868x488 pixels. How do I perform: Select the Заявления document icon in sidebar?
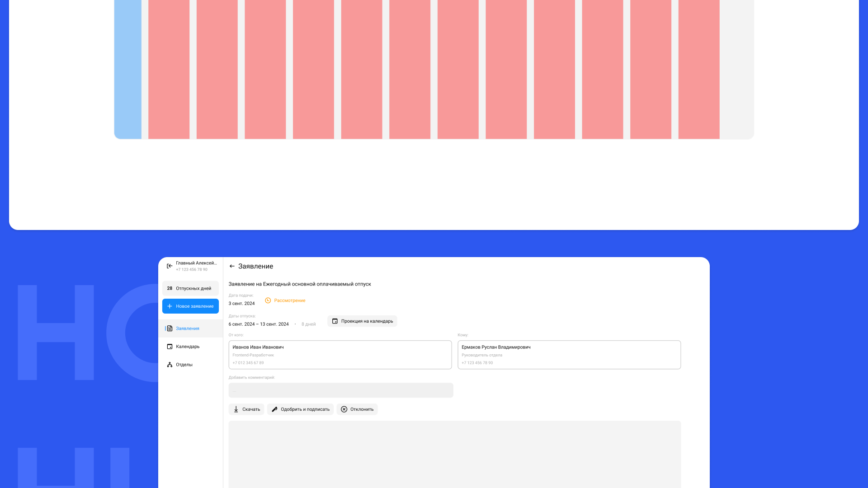(169, 328)
